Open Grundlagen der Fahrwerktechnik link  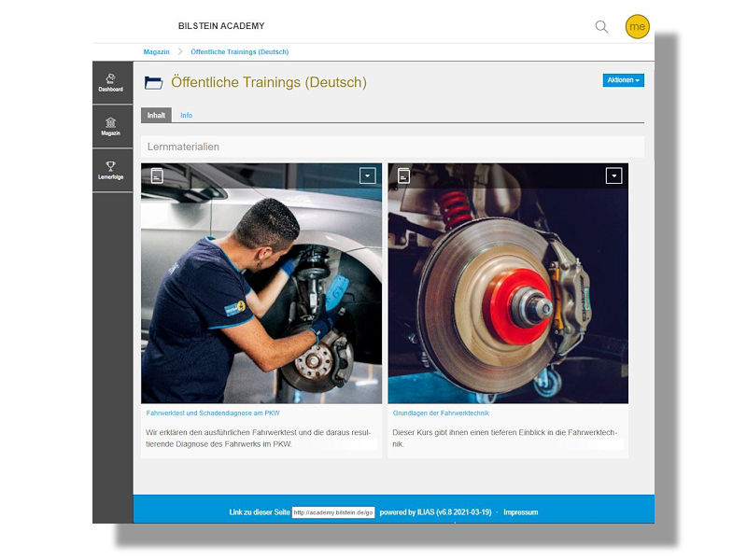(441, 413)
